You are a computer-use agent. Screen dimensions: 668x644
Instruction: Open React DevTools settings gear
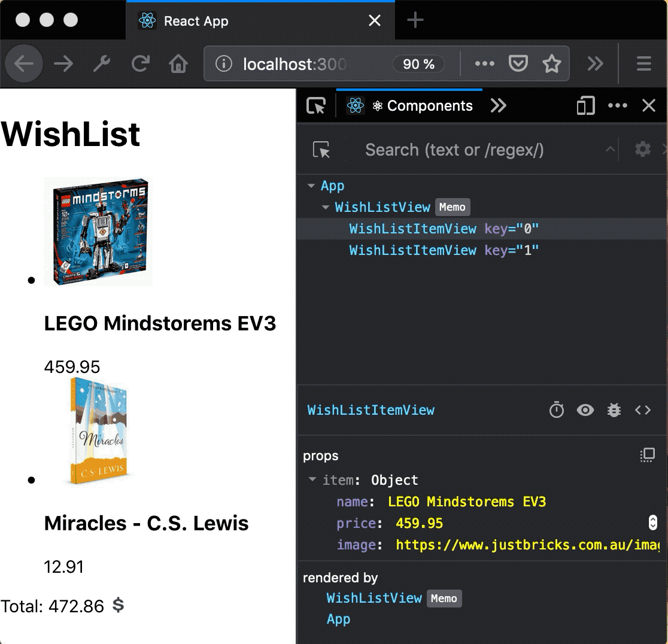642,150
